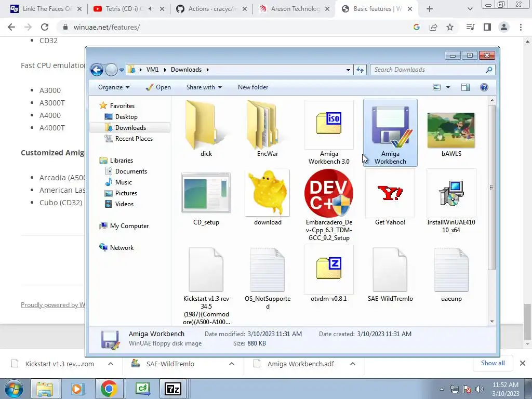Open the recent pages dropdown arrow
Image resolution: width=532 pixels, height=399 pixels.
pyautogui.click(x=122, y=70)
